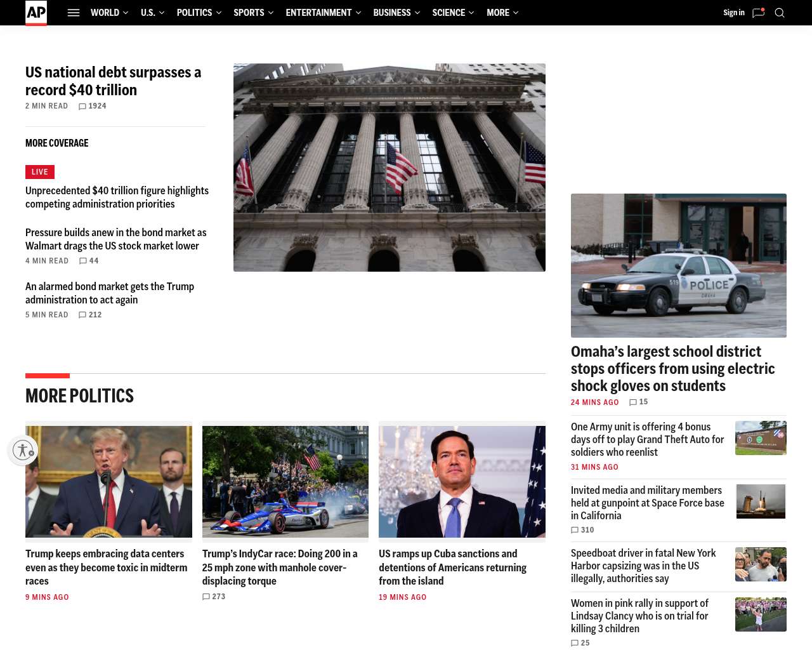Open Omaha school district shock gloves headline

click(672, 369)
